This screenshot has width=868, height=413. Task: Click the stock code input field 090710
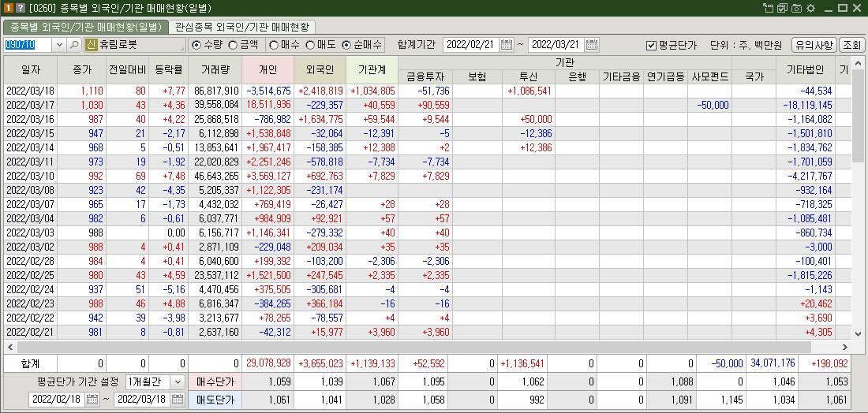click(28, 45)
